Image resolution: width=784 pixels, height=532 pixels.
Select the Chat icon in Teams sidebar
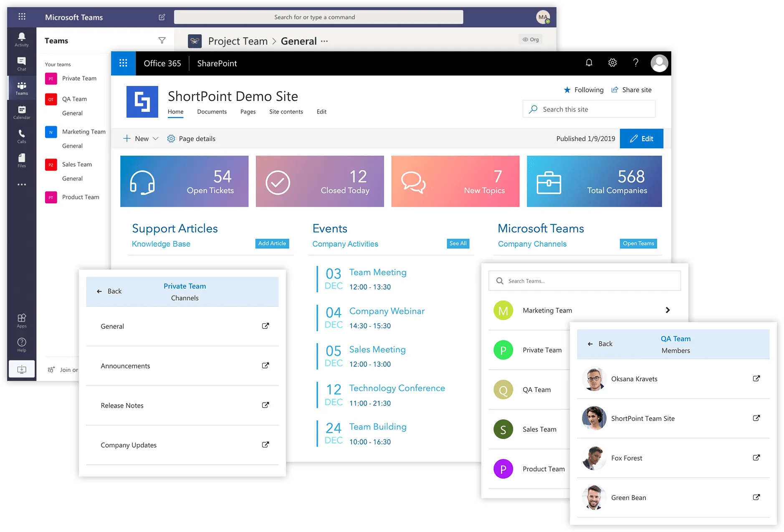[21, 63]
